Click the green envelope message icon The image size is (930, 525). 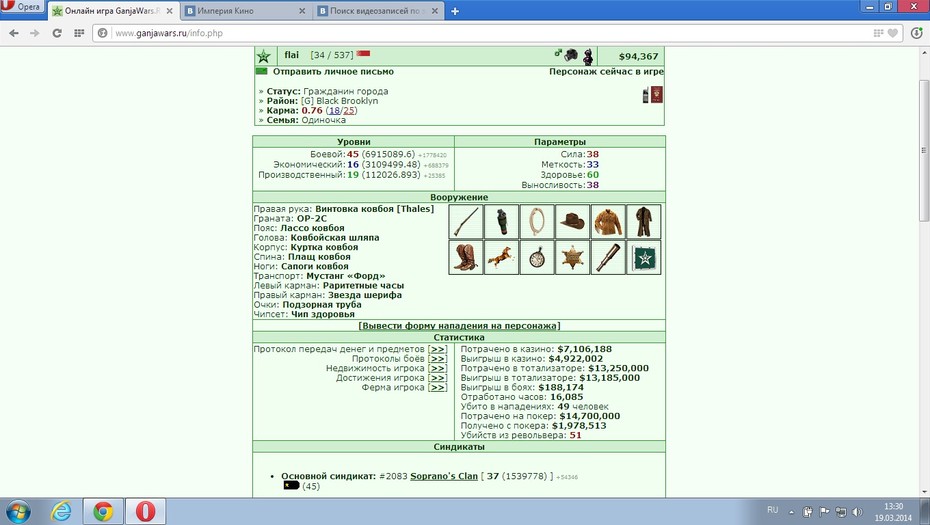[262, 71]
